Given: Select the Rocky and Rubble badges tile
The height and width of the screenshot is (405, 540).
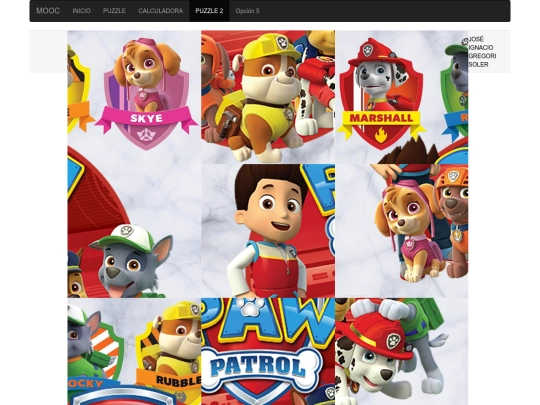Looking at the screenshot, I should pos(134,352).
